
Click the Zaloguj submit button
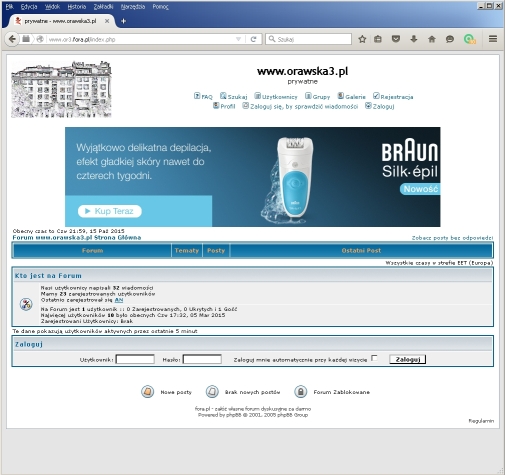click(408, 359)
